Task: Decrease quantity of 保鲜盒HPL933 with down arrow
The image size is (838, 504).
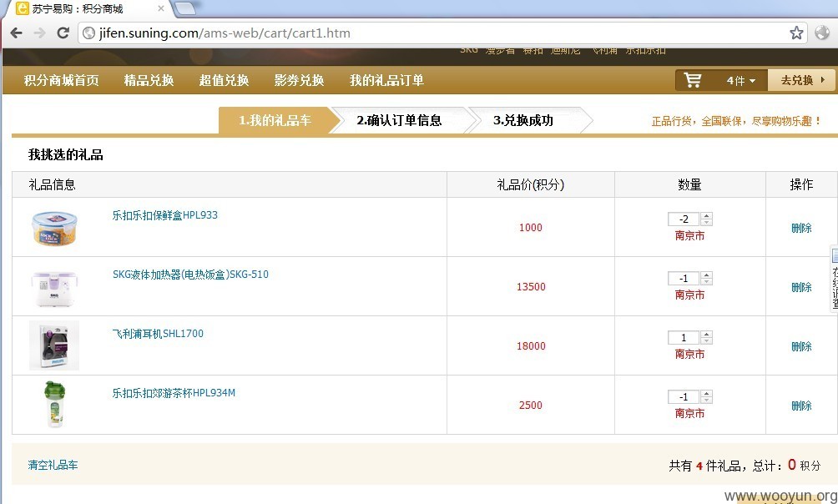Action: click(706, 222)
